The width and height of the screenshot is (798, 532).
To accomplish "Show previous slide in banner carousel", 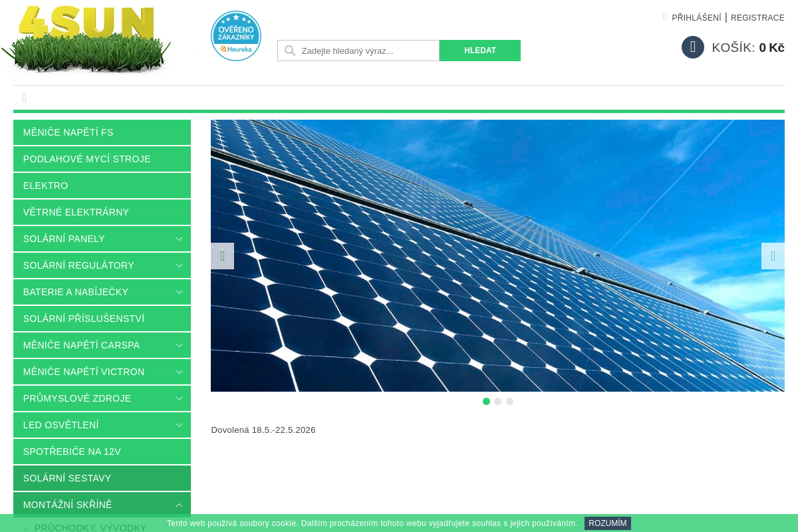I will tap(223, 256).
